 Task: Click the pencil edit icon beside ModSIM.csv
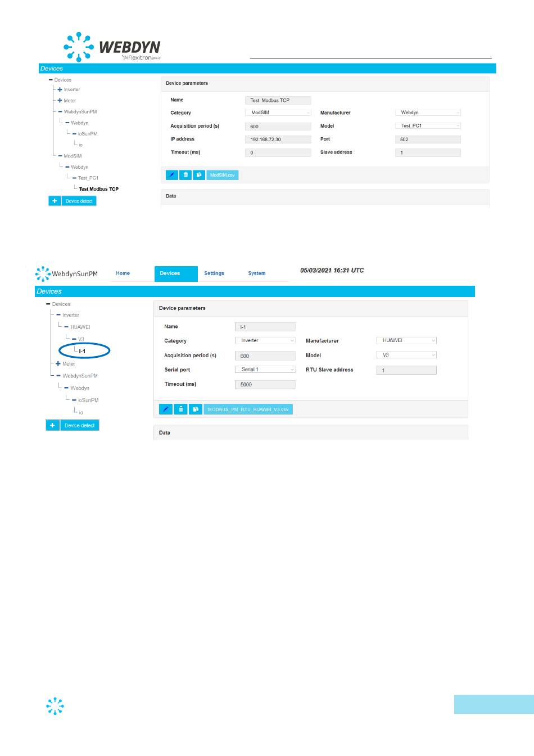(172, 175)
